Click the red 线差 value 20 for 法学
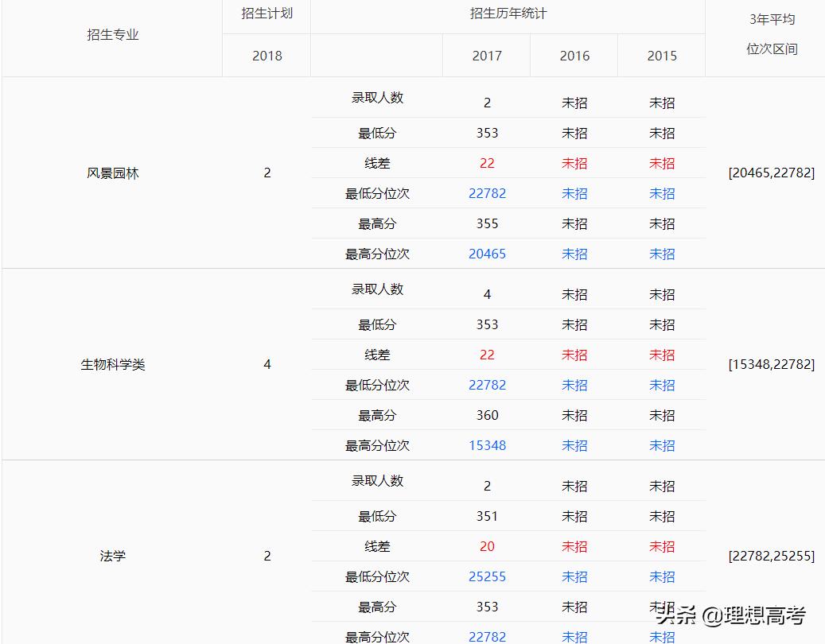The image size is (825, 644). [x=486, y=546]
